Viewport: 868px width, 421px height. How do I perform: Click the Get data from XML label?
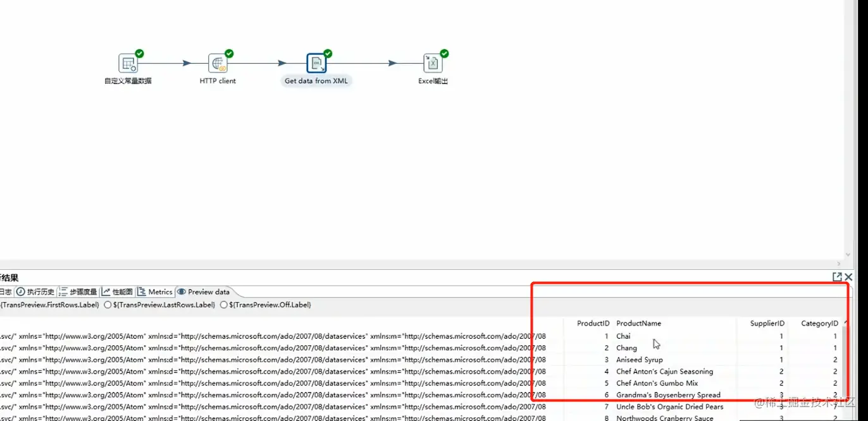click(316, 81)
